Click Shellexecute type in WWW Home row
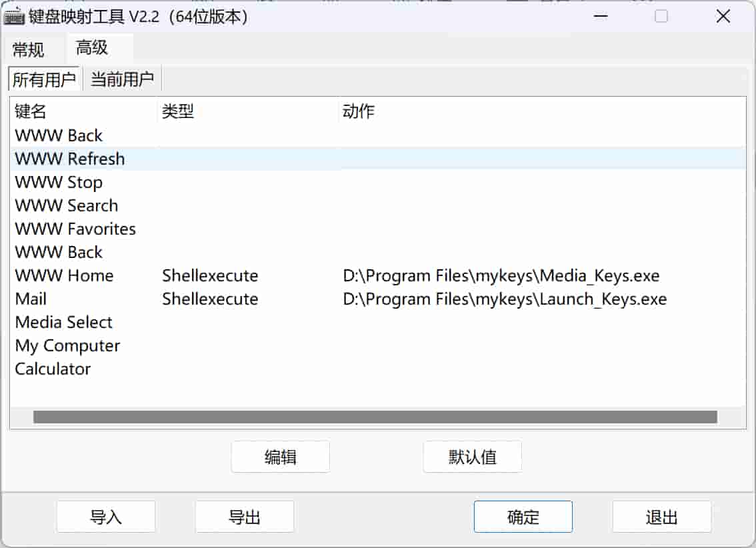This screenshot has height=548, width=756. click(210, 275)
